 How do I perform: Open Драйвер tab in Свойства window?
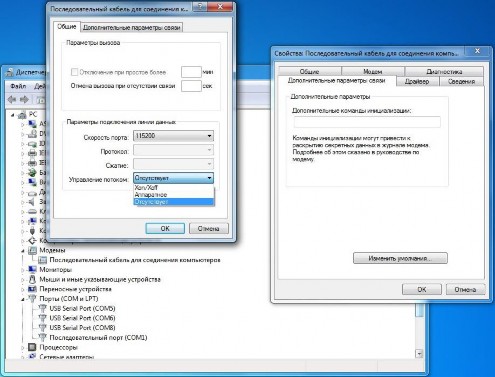coord(417,81)
